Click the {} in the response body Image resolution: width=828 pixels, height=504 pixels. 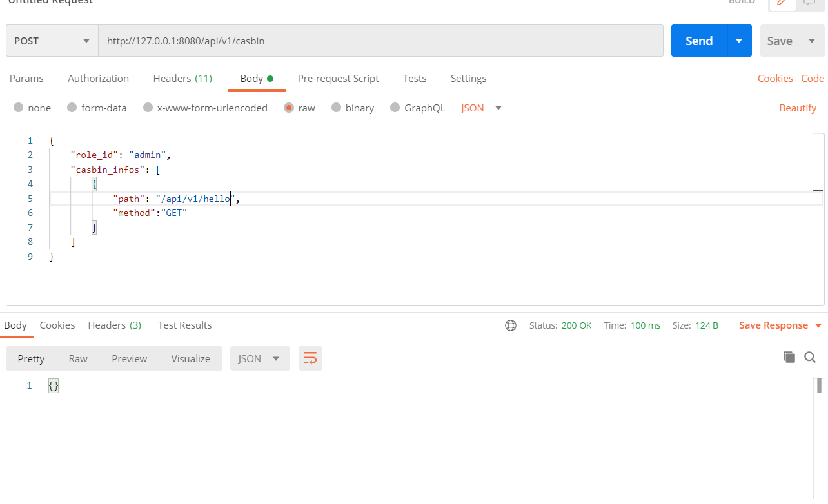coord(54,385)
